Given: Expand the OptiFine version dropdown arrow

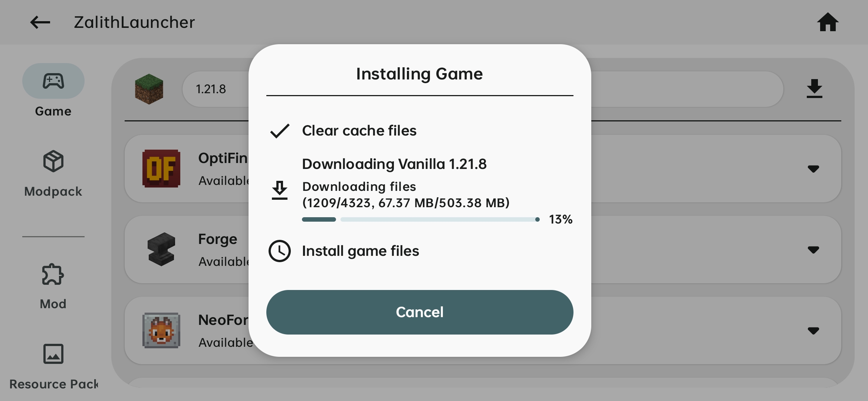Looking at the screenshot, I should tap(813, 169).
